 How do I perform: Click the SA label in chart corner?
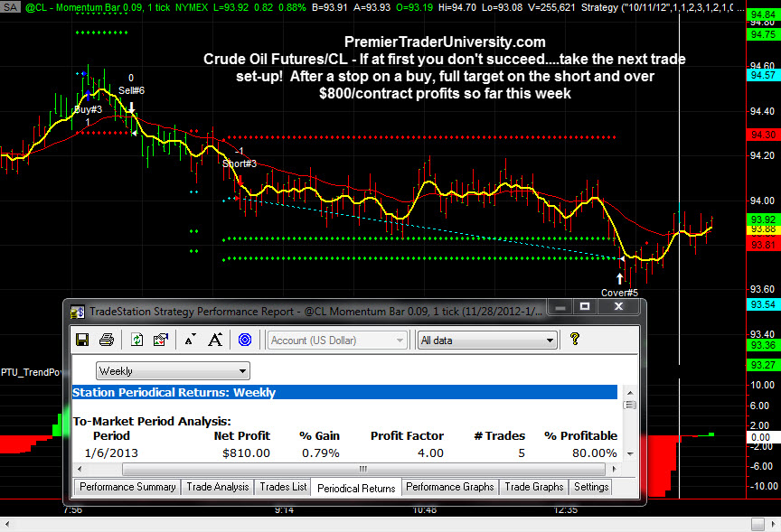[10, 7]
